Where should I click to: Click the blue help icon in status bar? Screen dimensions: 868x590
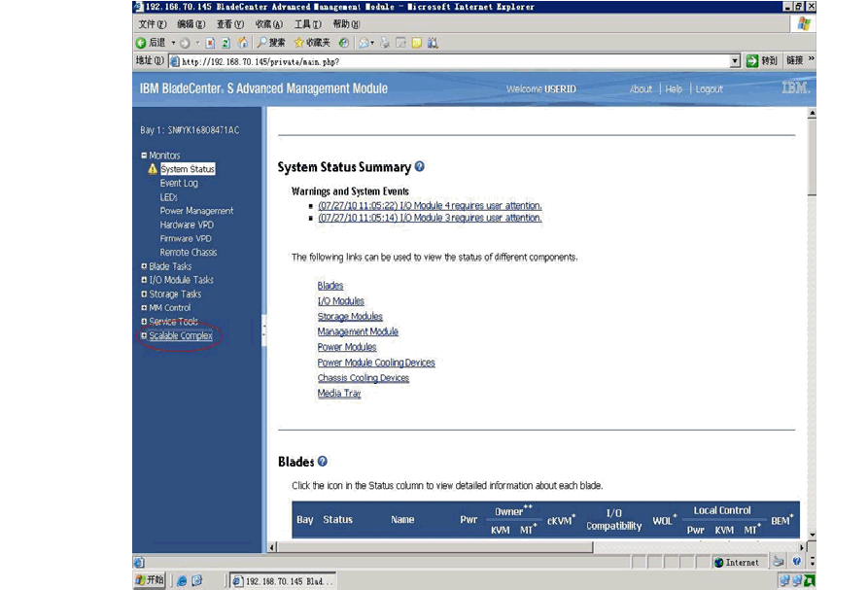coord(797,561)
